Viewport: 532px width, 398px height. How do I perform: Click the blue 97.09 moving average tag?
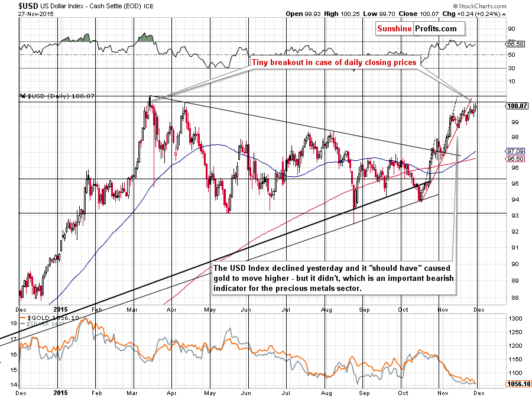pyautogui.click(x=515, y=151)
